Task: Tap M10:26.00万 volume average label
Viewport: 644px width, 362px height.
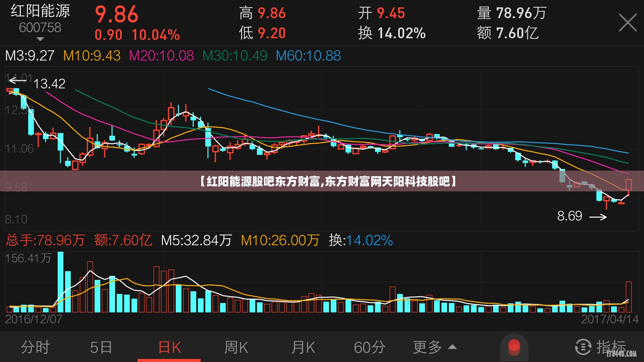Action: (x=280, y=240)
